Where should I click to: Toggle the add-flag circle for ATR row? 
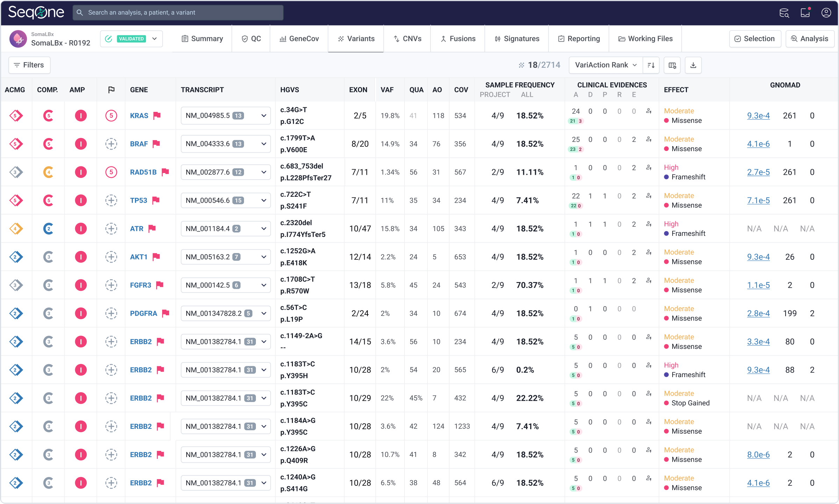click(x=111, y=229)
